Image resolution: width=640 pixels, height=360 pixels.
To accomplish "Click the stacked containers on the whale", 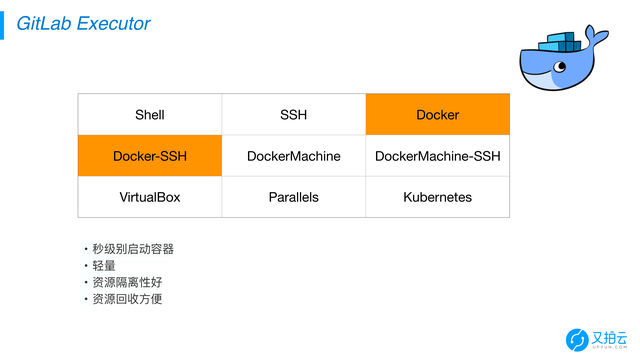I will point(560,42).
